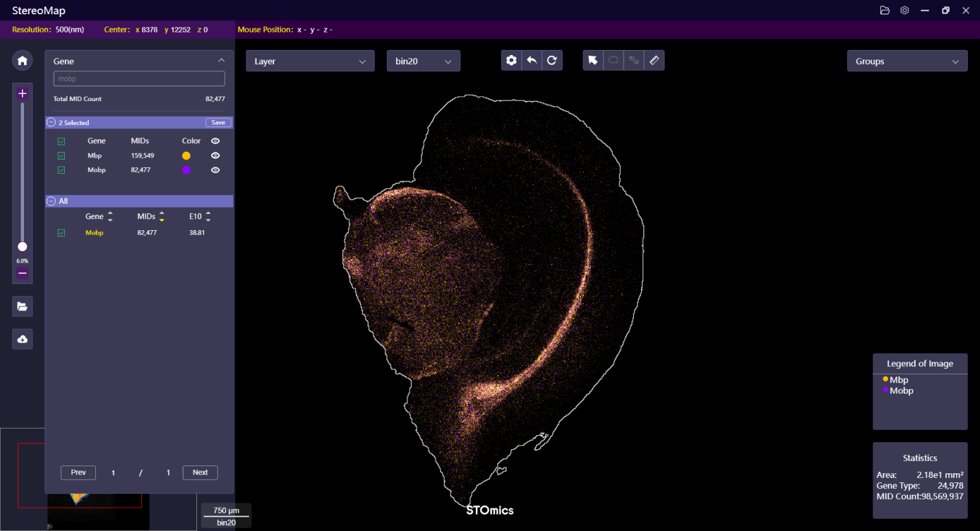Toggle visibility of the Mbp gene
The image size is (980, 531).
point(215,156)
